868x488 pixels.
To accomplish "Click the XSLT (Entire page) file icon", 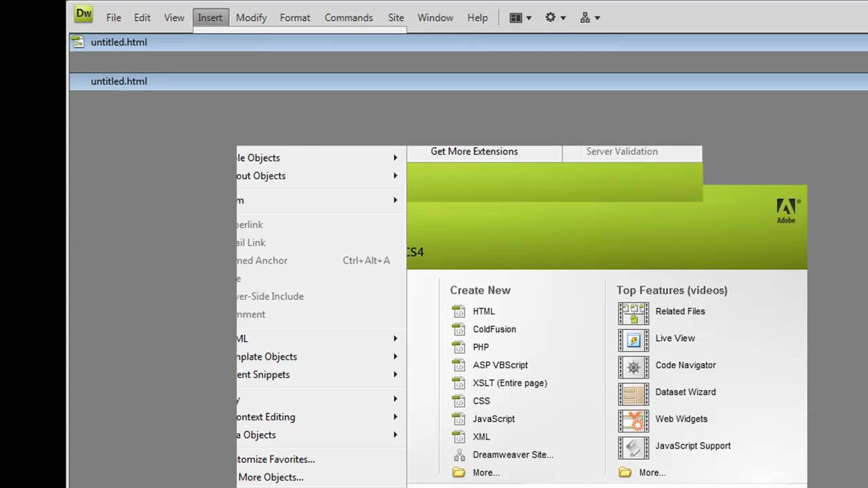I will (x=459, y=383).
